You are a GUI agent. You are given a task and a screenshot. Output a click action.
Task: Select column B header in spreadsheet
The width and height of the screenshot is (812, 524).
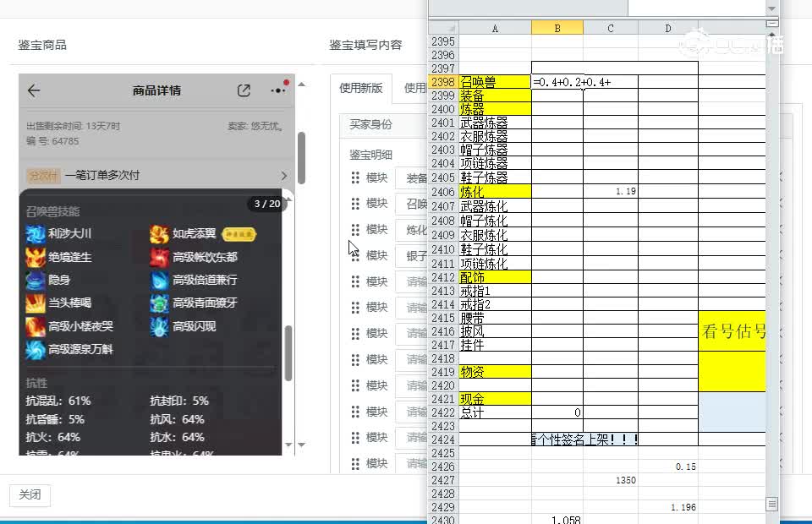click(x=557, y=29)
